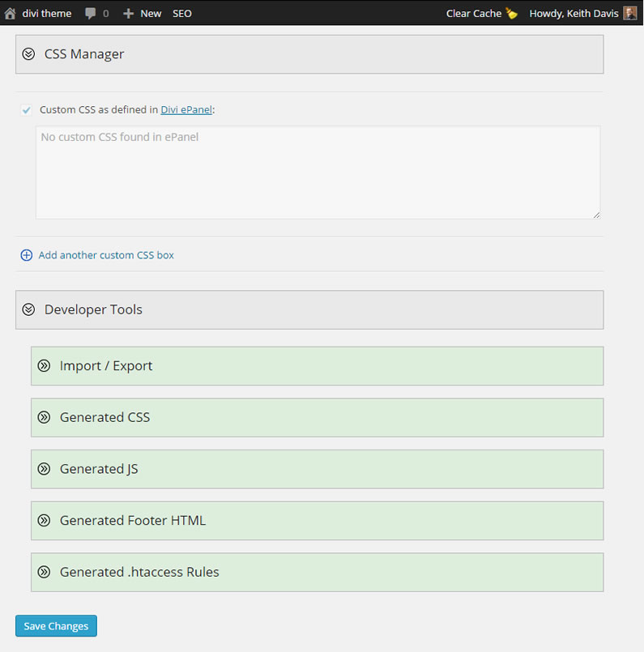Screen dimensions: 644x652
Task: Expand the Generated CSS panel
Action: (x=318, y=417)
